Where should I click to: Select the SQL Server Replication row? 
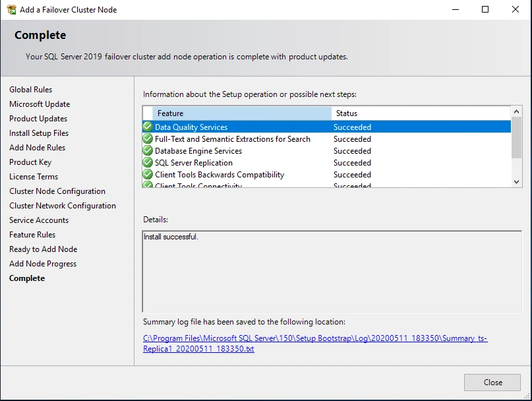(326, 162)
